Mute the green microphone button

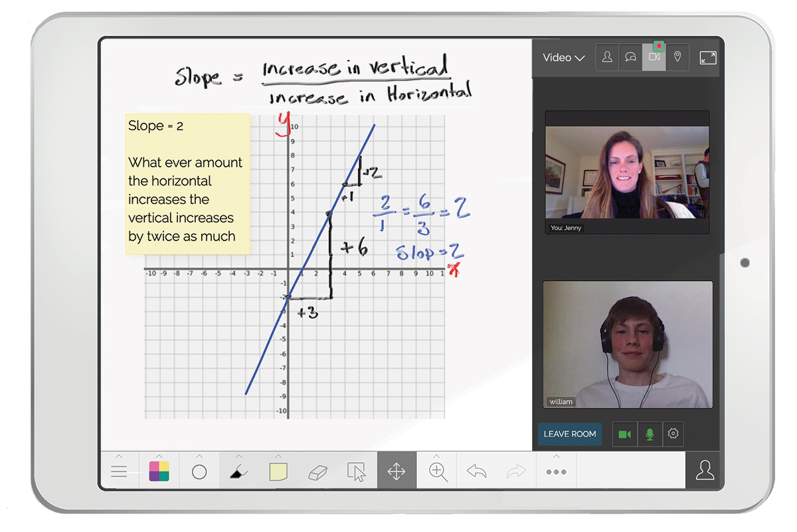click(x=650, y=434)
